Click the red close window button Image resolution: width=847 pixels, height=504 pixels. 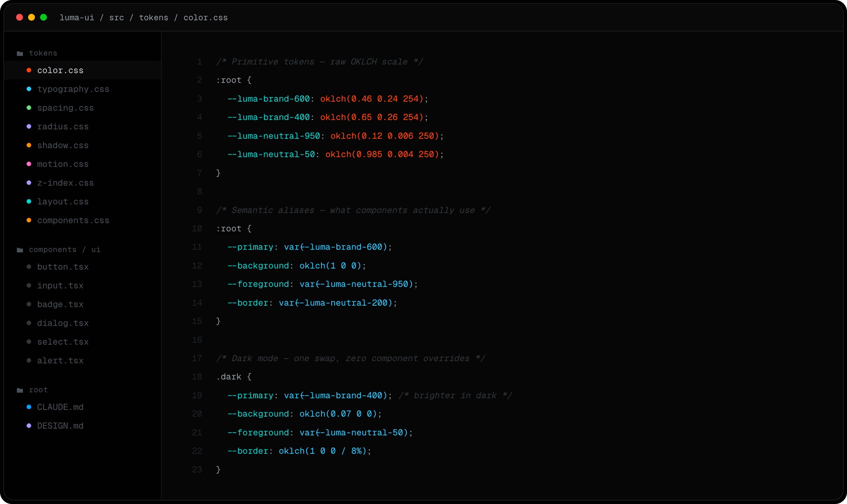[20, 17]
